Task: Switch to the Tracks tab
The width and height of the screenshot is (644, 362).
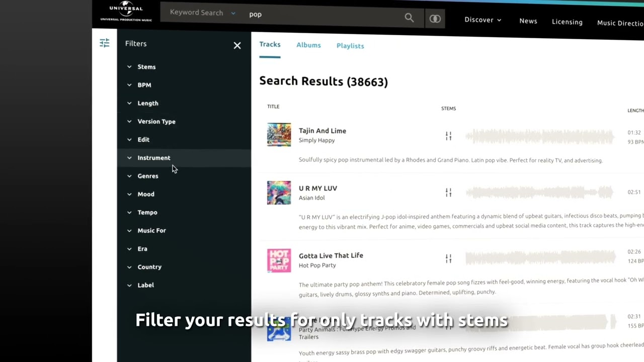Action: pos(270,45)
